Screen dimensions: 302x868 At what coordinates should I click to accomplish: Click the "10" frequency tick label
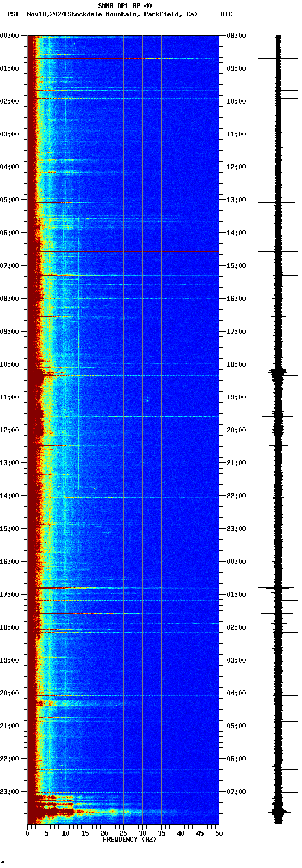click(x=66, y=833)
